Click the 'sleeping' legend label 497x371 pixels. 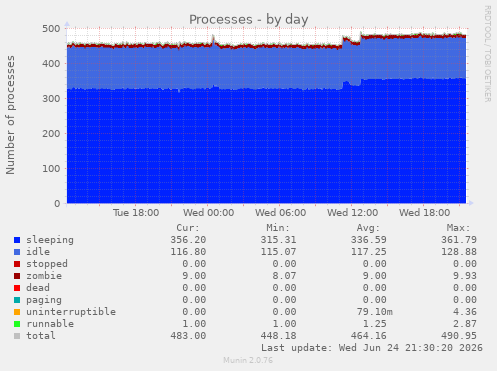click(50, 240)
